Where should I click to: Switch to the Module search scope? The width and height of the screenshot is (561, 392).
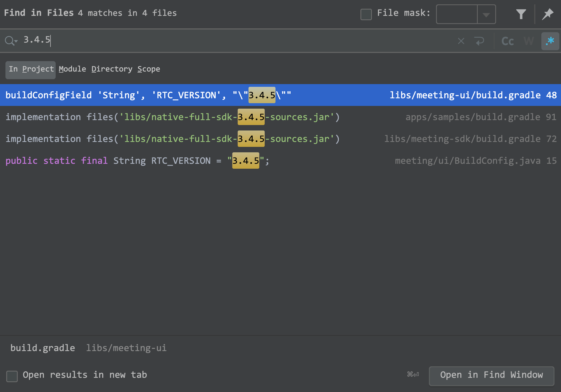72,69
